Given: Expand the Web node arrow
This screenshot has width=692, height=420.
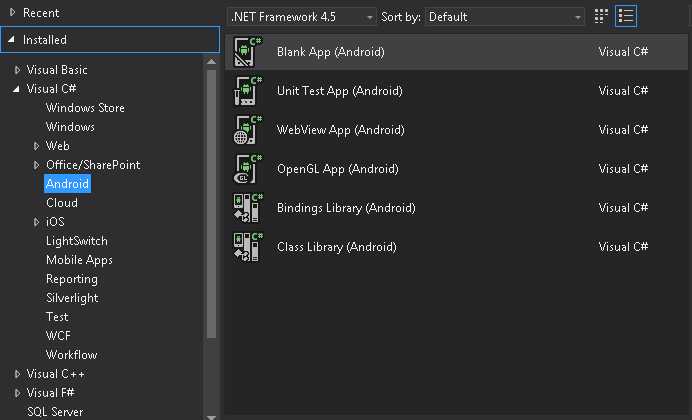Looking at the screenshot, I should tap(37, 146).
